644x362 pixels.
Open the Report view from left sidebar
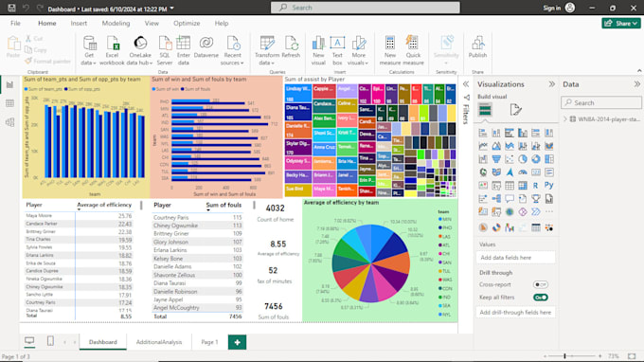(x=9, y=84)
